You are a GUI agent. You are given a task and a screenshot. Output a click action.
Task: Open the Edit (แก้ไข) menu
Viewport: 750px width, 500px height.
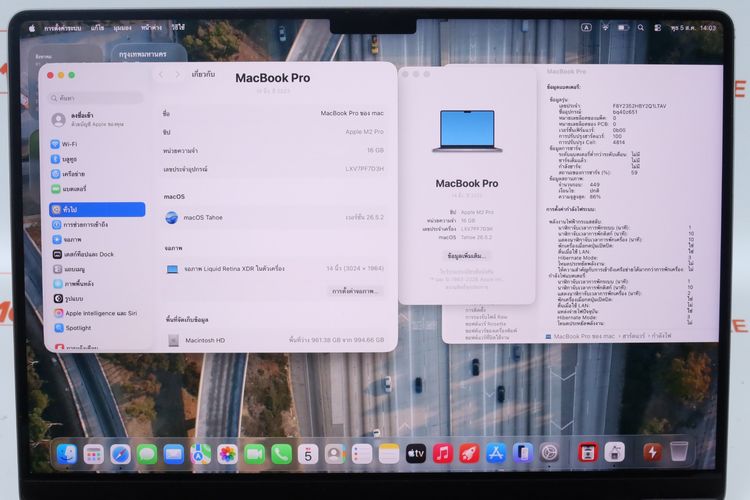pyautogui.click(x=98, y=28)
